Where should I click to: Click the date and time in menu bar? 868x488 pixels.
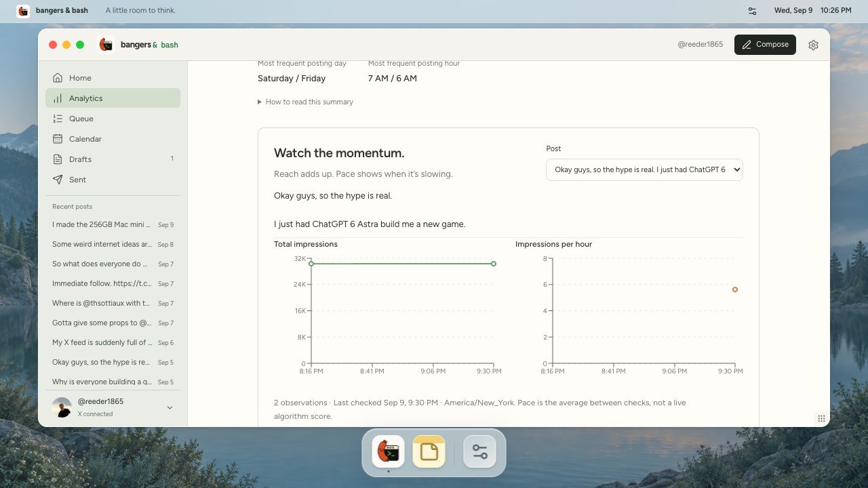(812, 11)
